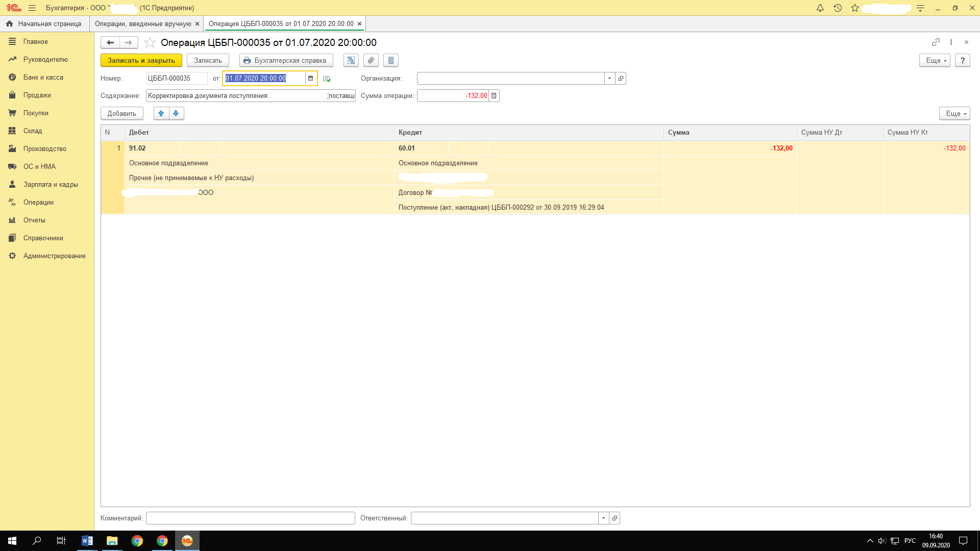Screen dimensions: 980x551
Task: Move row down with blue arrow
Action: pyautogui.click(x=176, y=113)
